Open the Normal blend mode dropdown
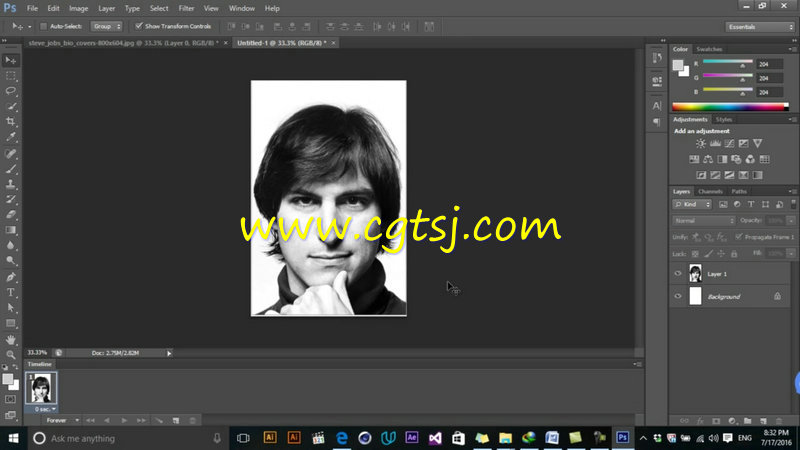The width and height of the screenshot is (800, 450). coord(704,220)
